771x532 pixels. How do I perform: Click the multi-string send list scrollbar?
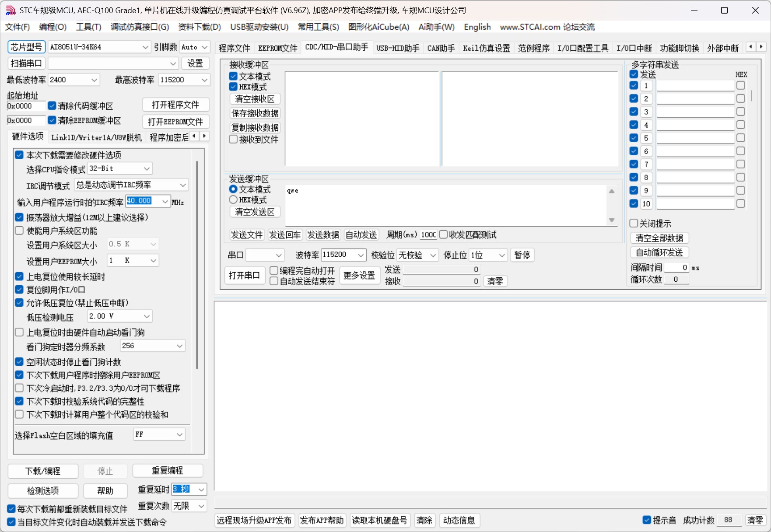pos(752,96)
